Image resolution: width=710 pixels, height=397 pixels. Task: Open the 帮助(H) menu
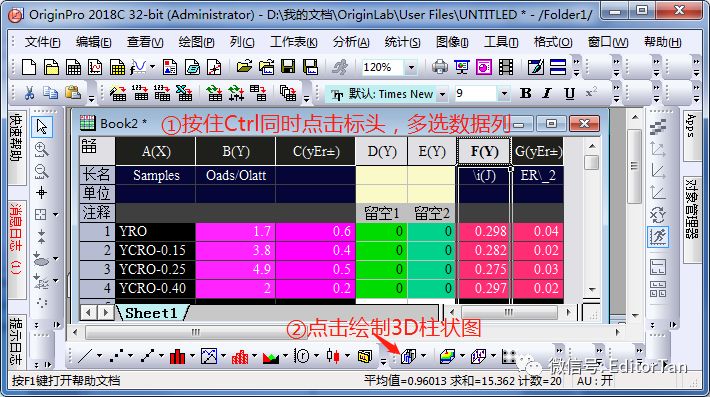tap(662, 42)
